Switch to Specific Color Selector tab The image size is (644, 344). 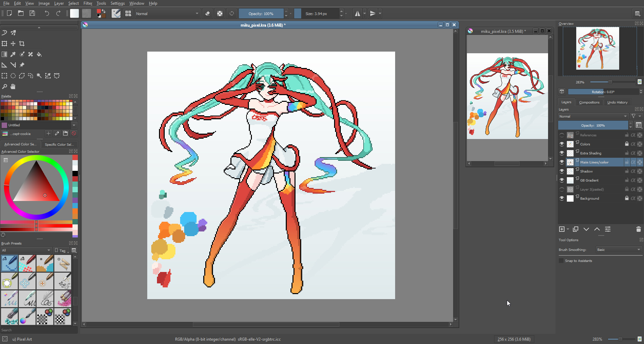coord(59,144)
